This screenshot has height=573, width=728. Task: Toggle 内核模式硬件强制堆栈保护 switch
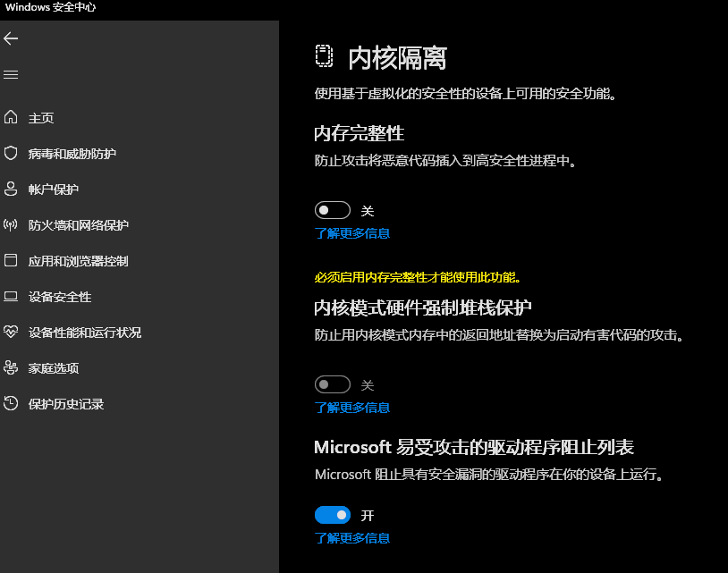click(x=333, y=384)
